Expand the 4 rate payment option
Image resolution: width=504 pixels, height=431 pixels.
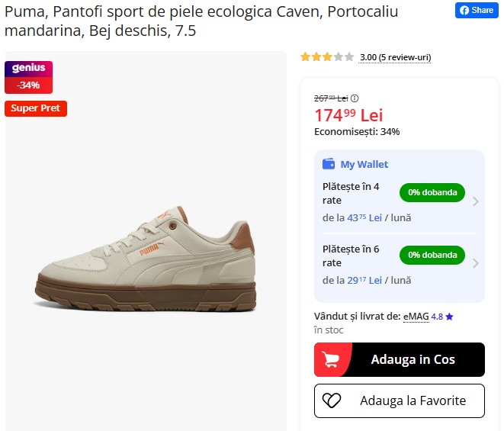tap(475, 202)
